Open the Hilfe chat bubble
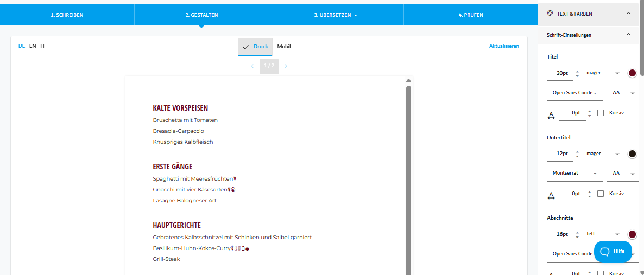This screenshot has height=275, width=644. (x=613, y=251)
